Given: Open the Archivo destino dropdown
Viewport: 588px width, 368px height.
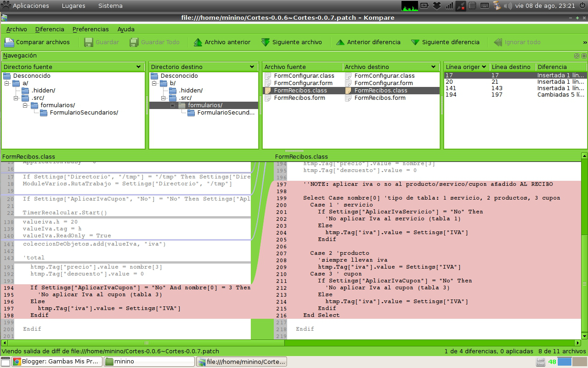Looking at the screenshot, I should click(434, 66).
